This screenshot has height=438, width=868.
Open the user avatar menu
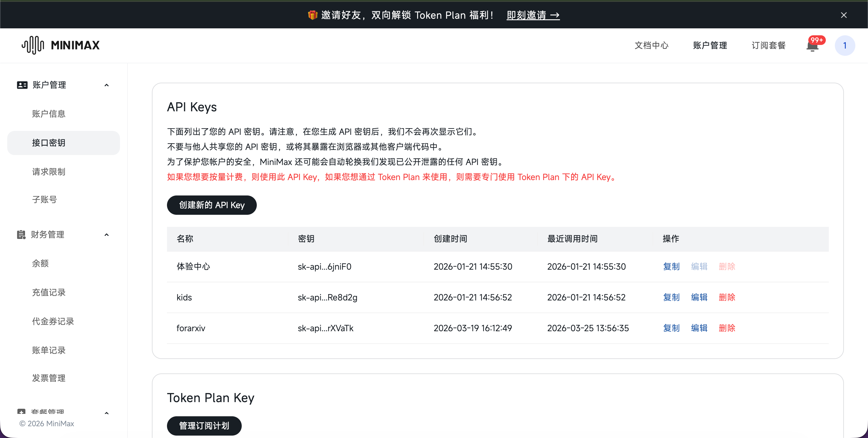point(844,46)
